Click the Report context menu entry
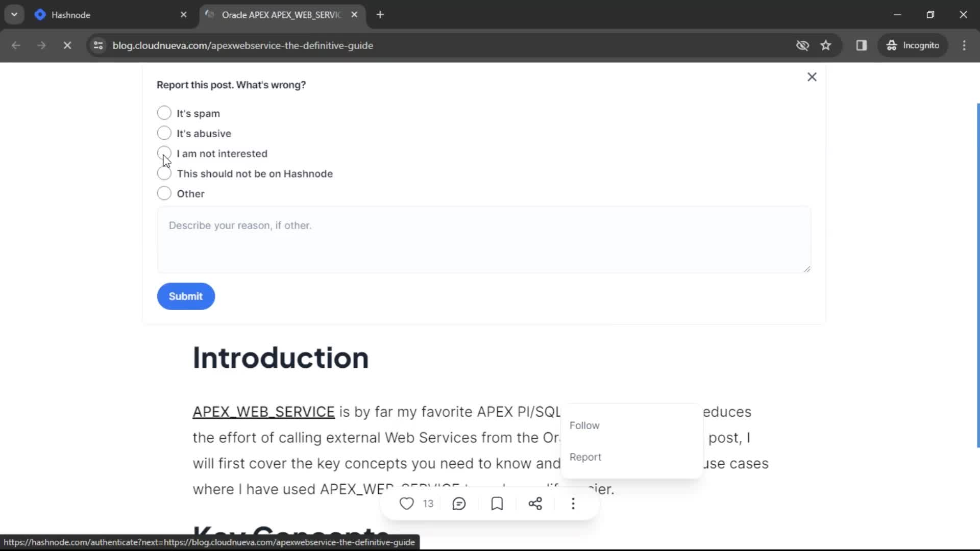 (x=585, y=457)
